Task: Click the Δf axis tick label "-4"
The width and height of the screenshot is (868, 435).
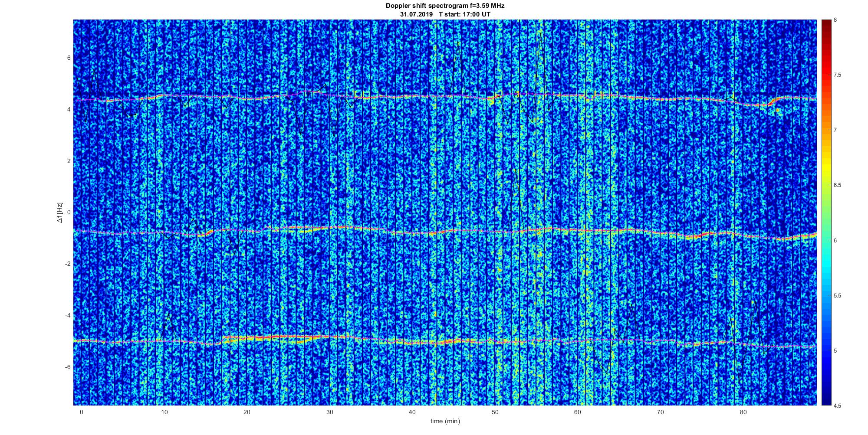Action: 68,316
